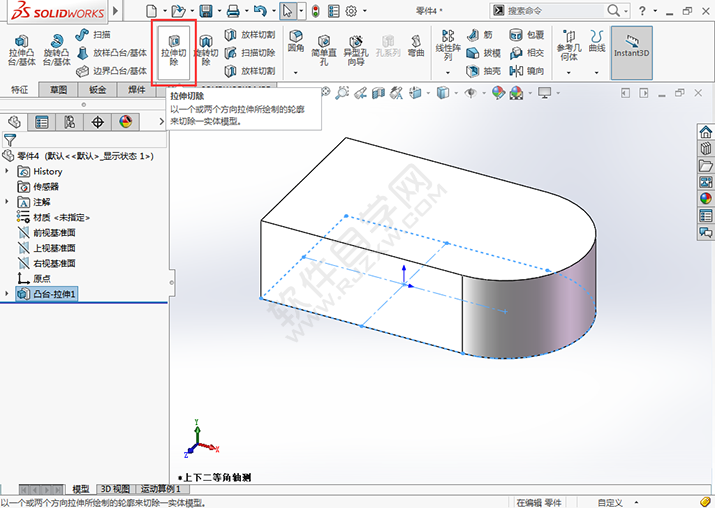715x508 pixels.
Task: Open the 异型孔向导 hole wizard
Action: 356,50
